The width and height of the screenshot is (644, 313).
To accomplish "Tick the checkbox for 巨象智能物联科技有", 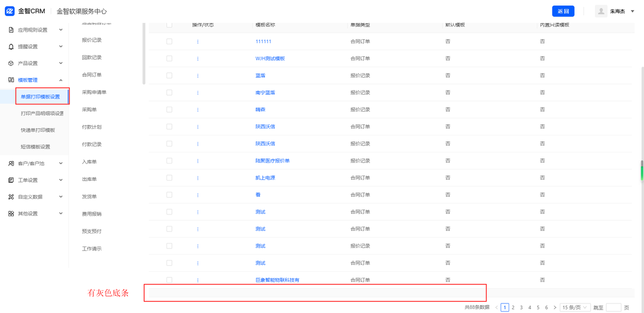I will coord(169,280).
